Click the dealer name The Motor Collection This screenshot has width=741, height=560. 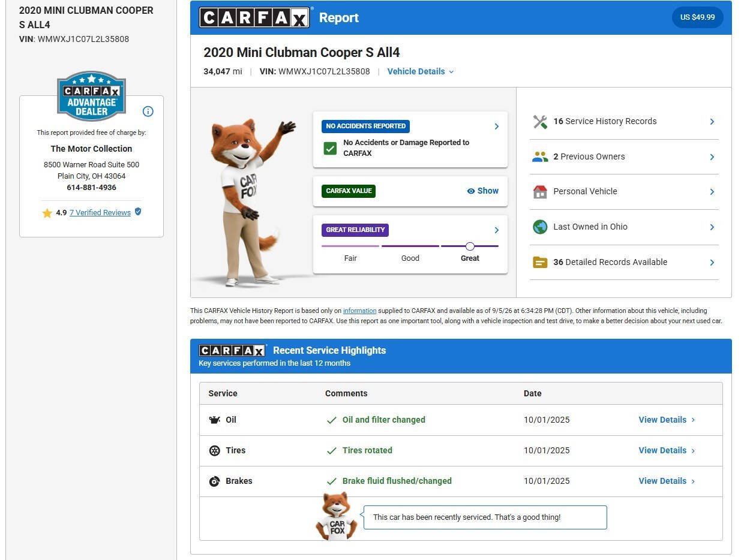[91, 149]
